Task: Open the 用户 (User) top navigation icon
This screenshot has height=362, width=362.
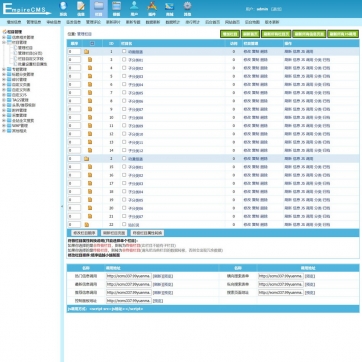Action: [134, 9]
